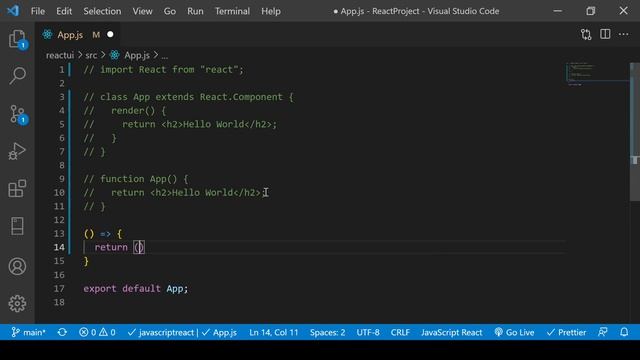This screenshot has width=640, height=360.
Task: Click the '// class App extends React.Component {' line
Action: tap(188, 97)
